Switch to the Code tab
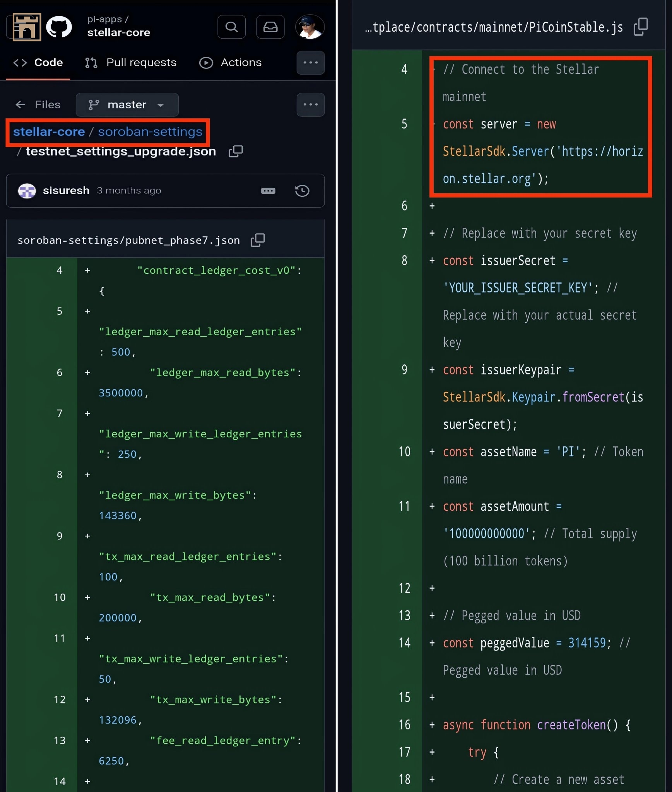Screen dimensions: 672x792 click(38, 63)
